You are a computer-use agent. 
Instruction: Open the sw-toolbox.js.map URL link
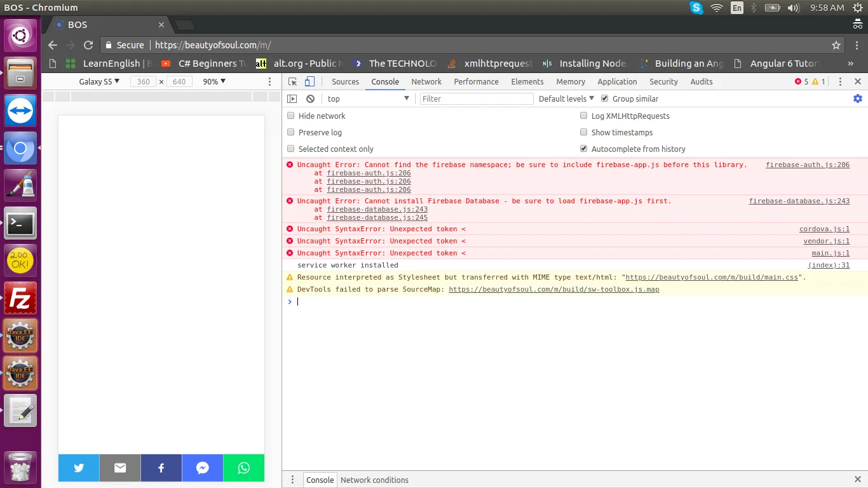click(554, 289)
